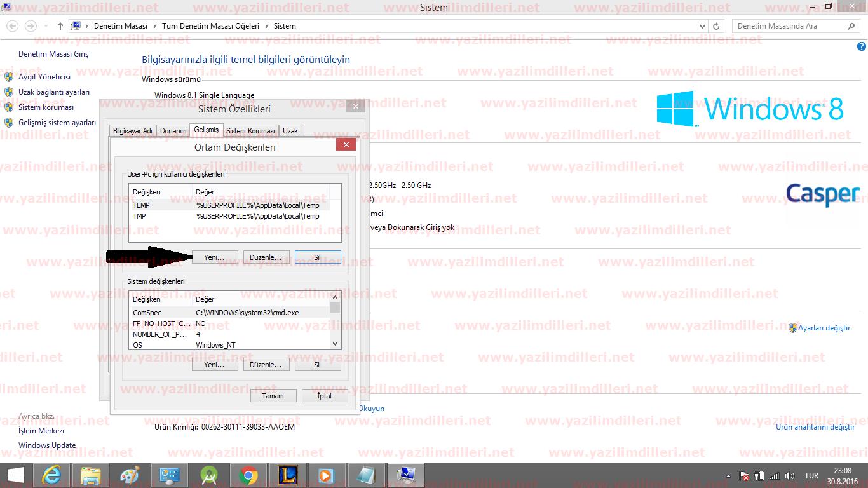Click Ayarları değiştir link
The image size is (868, 488).
coord(824,328)
